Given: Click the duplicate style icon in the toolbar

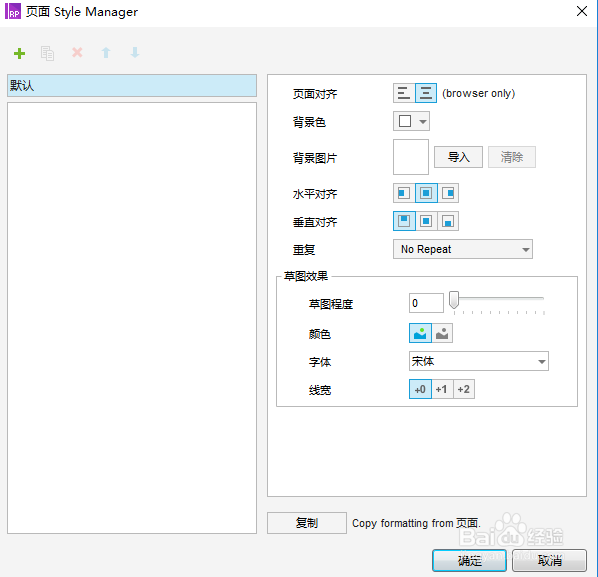Looking at the screenshot, I should pyautogui.click(x=47, y=53).
